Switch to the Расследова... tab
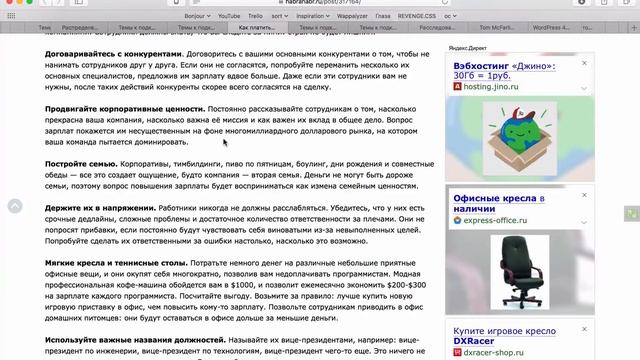 (x=437, y=27)
